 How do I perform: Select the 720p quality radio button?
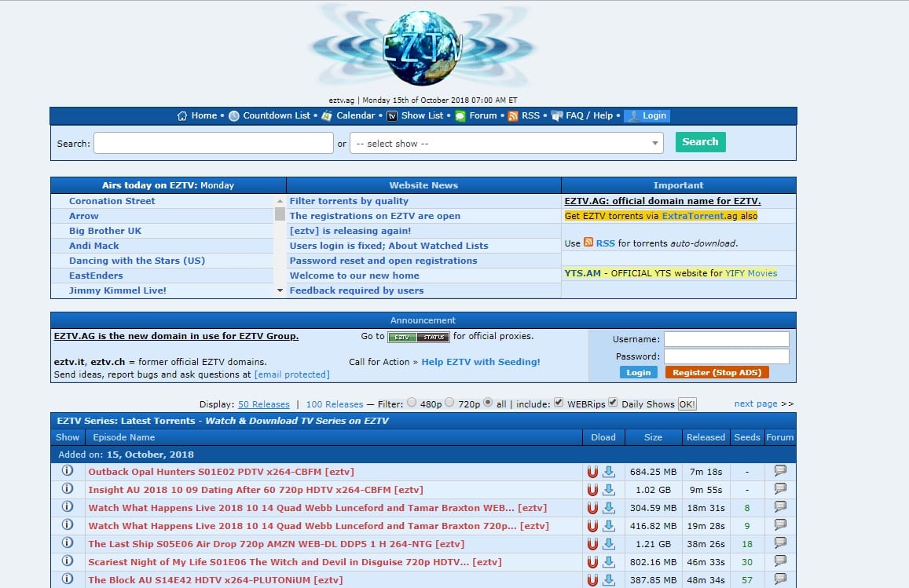(450, 403)
